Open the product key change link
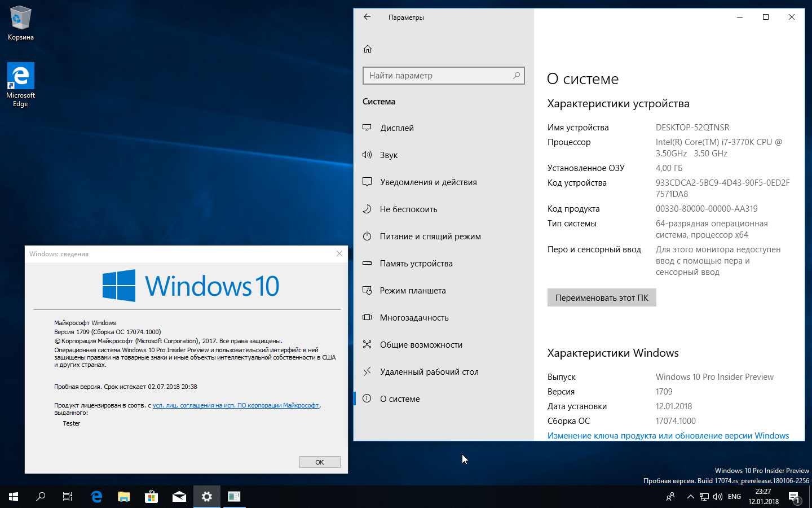 [x=668, y=436]
